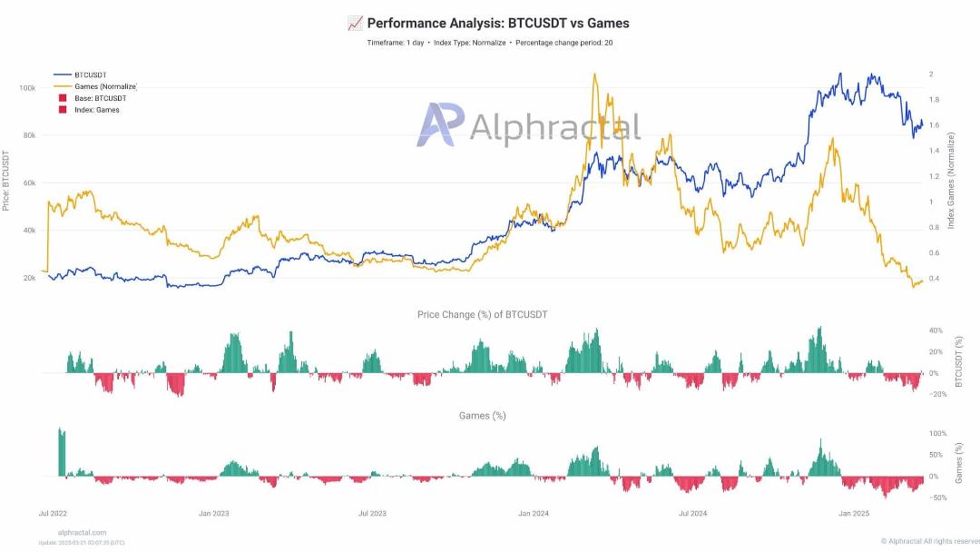Click the Performance Analysis: BTCUSDT vs Games title

(498, 23)
